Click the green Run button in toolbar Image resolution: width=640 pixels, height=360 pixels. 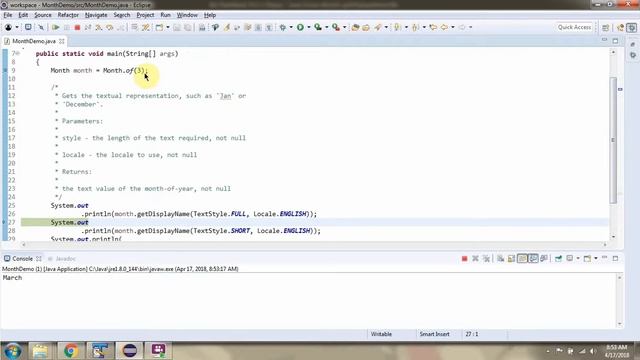[x=300, y=27]
